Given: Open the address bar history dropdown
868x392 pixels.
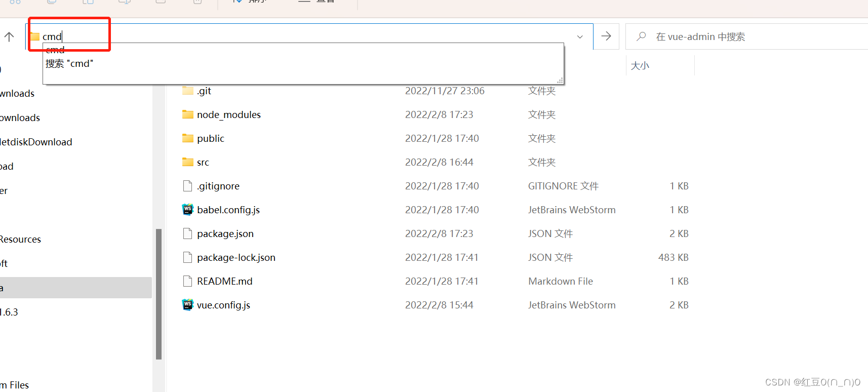Looking at the screenshot, I should point(580,36).
